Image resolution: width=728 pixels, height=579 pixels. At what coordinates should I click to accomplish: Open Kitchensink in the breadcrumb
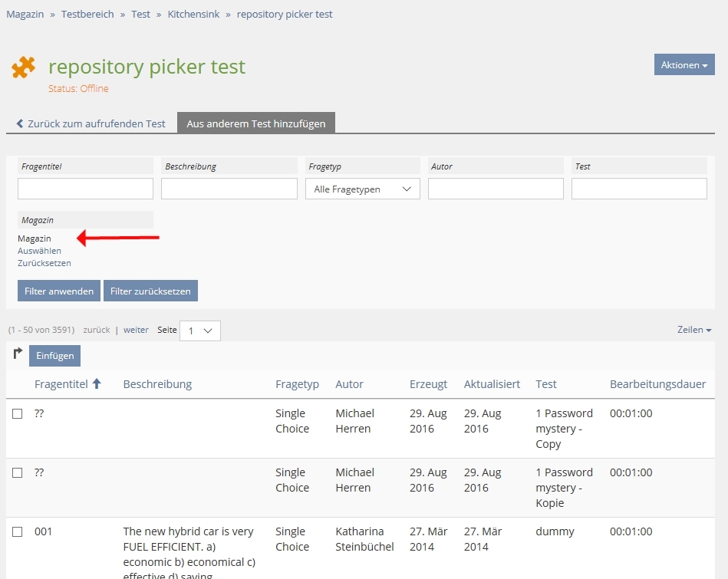192,14
